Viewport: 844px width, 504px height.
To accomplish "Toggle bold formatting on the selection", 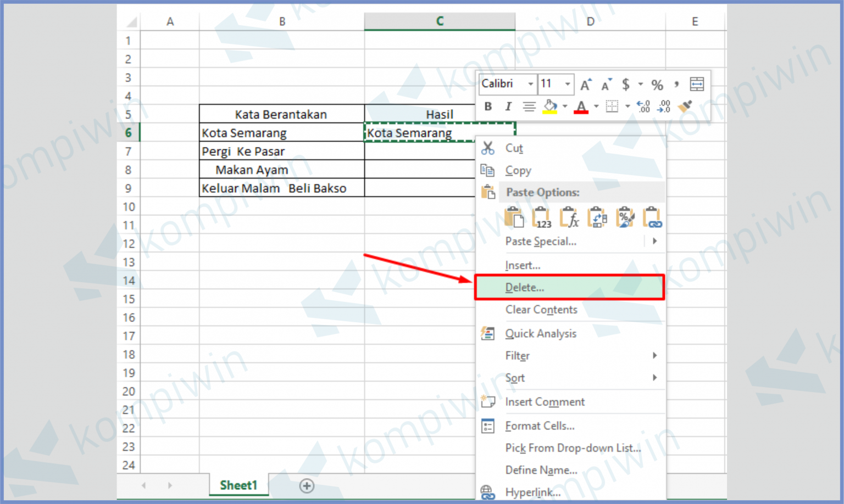I will [488, 107].
